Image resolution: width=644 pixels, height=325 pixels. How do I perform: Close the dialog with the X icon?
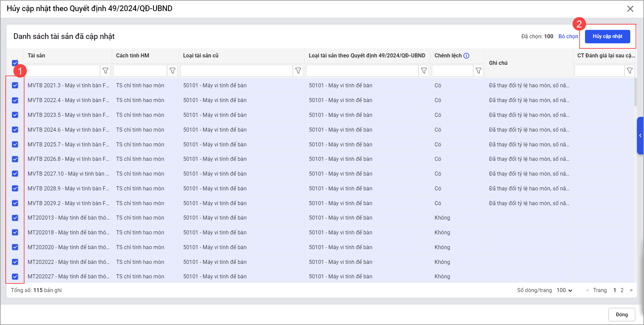pos(630,9)
